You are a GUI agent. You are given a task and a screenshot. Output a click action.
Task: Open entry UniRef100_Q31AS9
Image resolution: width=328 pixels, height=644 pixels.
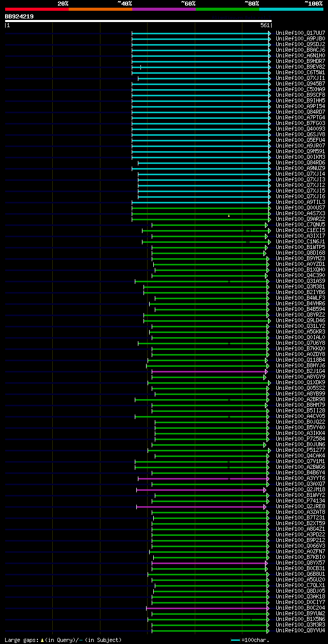pyautogui.click(x=300, y=281)
